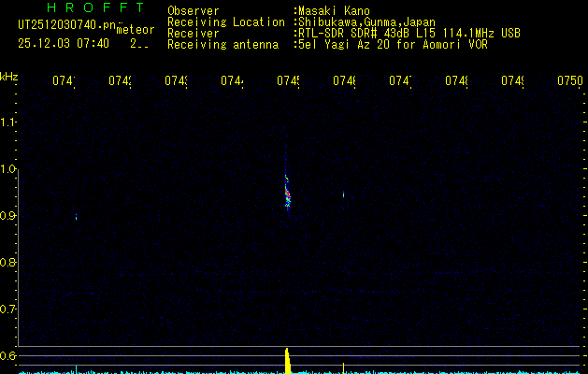Click the green HROFFT title text

(x=95, y=7)
